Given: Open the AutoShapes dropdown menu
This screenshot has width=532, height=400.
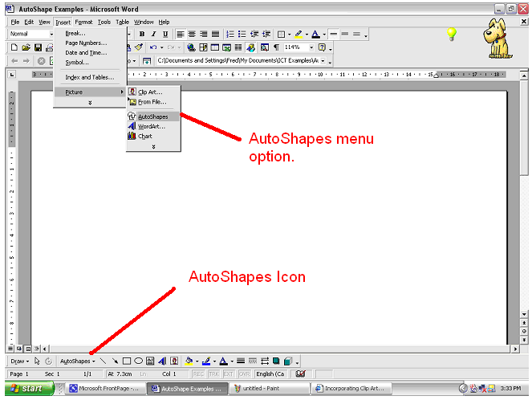Looking at the screenshot, I should [x=77, y=361].
